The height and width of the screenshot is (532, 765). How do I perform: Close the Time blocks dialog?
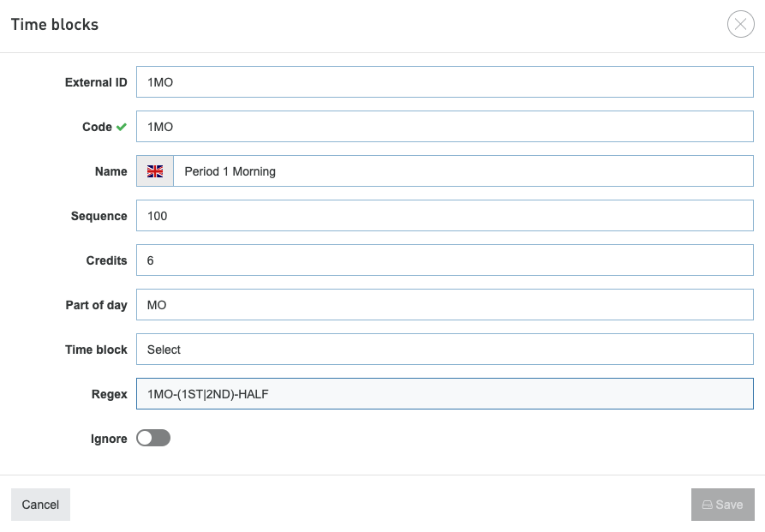pyautogui.click(x=741, y=24)
